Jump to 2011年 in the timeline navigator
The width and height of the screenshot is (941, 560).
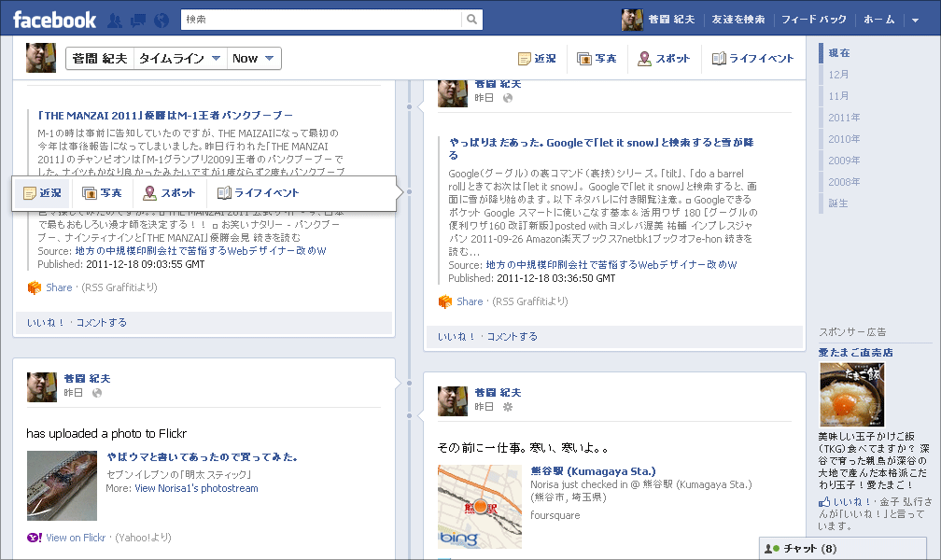tap(844, 118)
